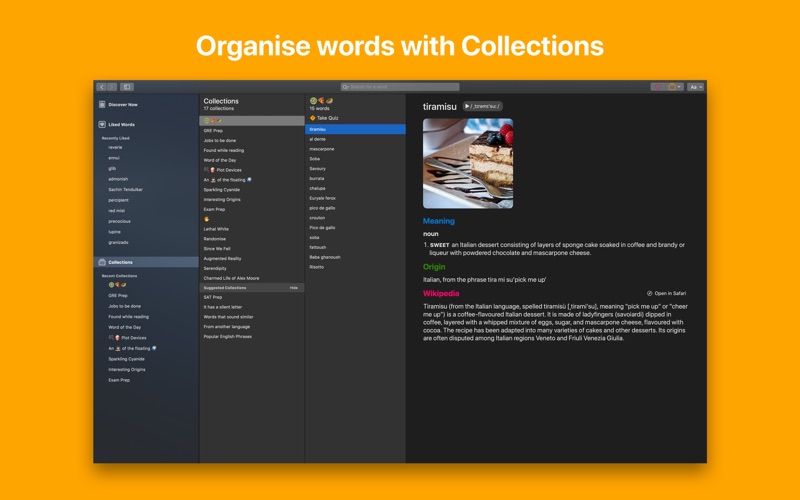Start the Take Quiz option
800x500 pixels.
(x=324, y=118)
